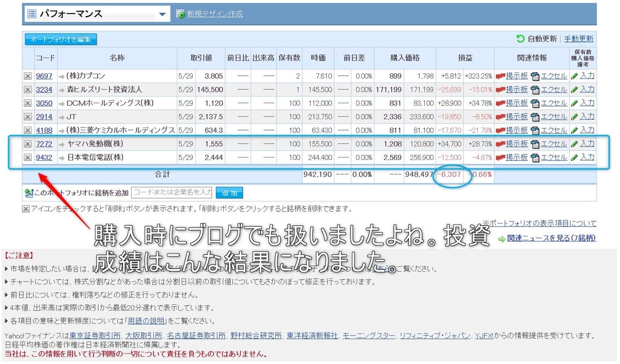This screenshot has height=364, width=620.
Task: Click the arrow icon beside 森ヒルズリート投資法人
Action: [x=61, y=90]
